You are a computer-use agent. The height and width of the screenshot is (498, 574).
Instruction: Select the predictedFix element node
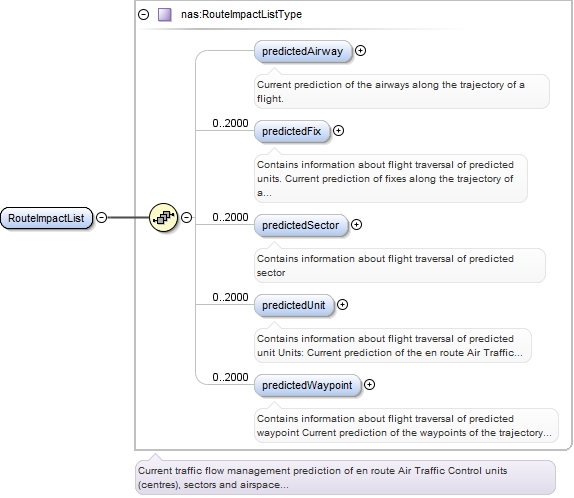point(292,131)
